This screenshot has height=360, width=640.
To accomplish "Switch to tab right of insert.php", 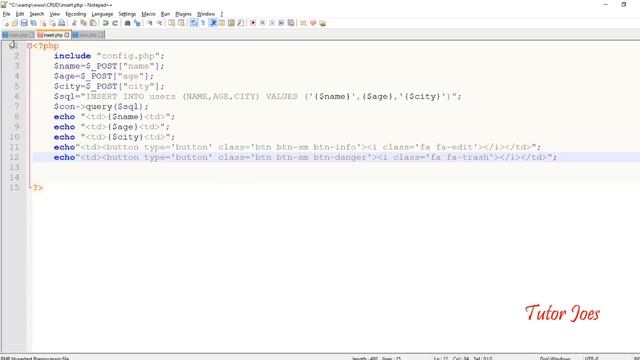I will pos(88,35).
